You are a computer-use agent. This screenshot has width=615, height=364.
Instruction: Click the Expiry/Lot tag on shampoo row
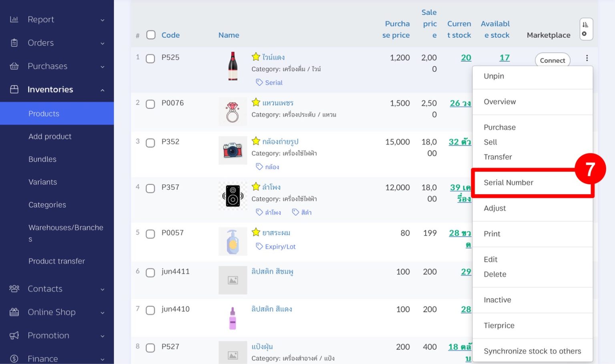coord(275,247)
